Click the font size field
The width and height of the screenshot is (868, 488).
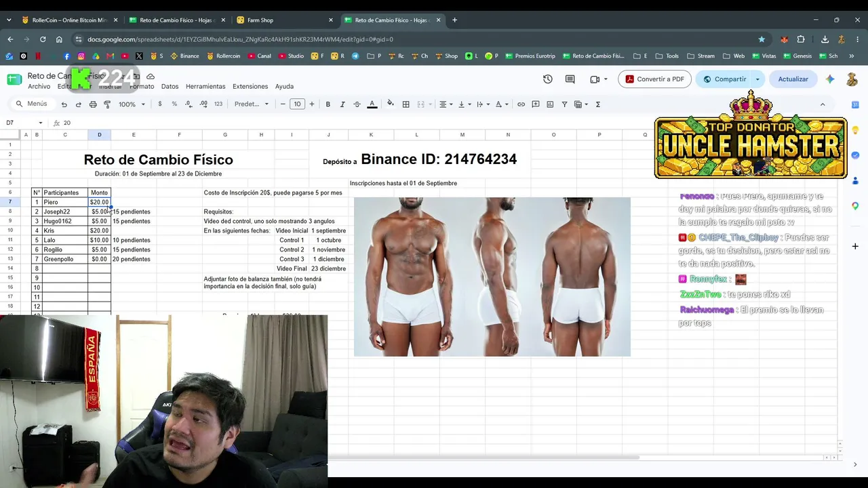[x=297, y=104]
